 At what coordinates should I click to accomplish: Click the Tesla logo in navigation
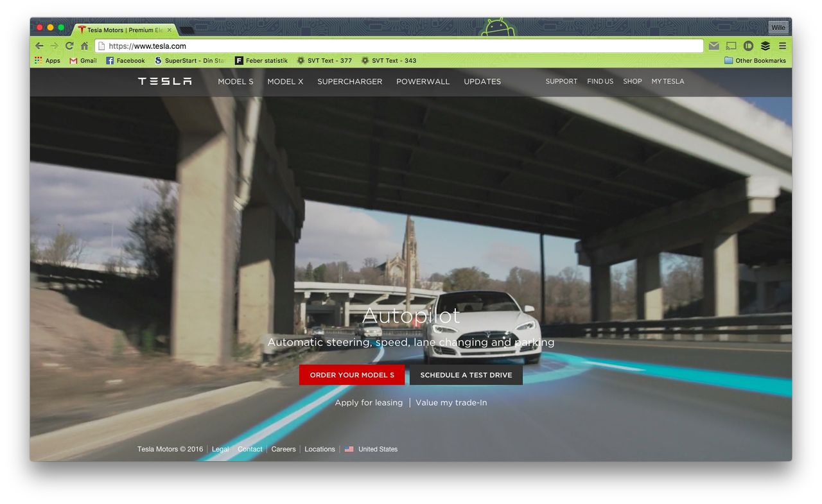coord(164,82)
